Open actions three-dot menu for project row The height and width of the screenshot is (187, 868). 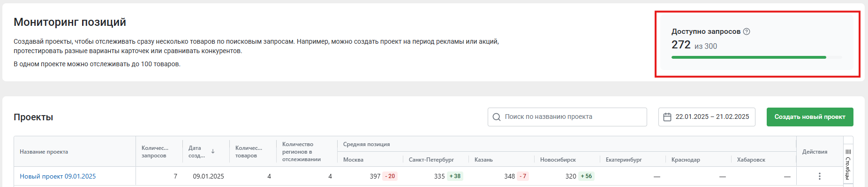[x=819, y=176]
